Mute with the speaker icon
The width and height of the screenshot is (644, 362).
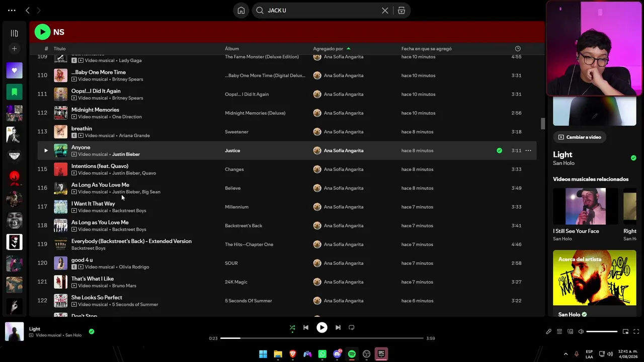pos(581,332)
